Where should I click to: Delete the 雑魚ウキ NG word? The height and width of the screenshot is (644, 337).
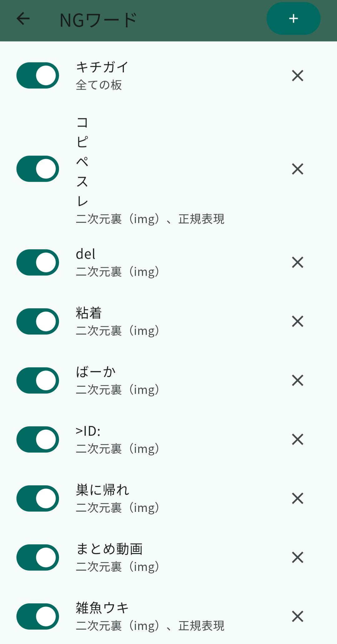pos(297,617)
